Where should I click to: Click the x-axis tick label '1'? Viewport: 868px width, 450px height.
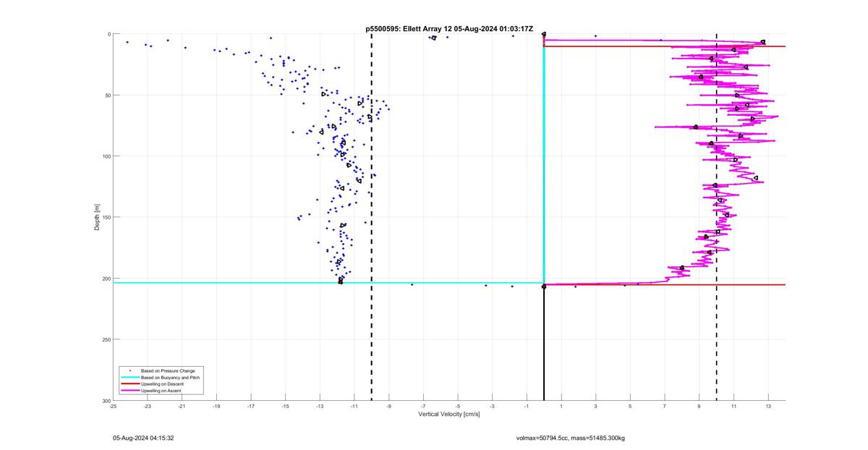coord(561,407)
